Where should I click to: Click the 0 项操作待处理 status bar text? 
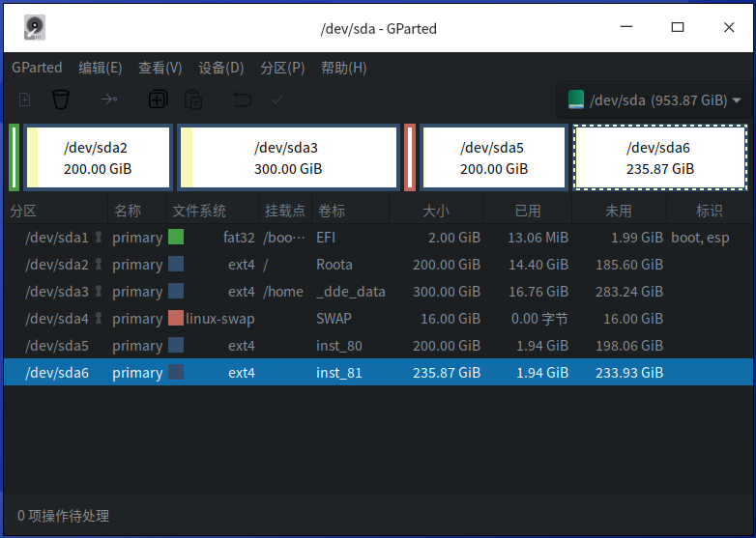click(63, 516)
